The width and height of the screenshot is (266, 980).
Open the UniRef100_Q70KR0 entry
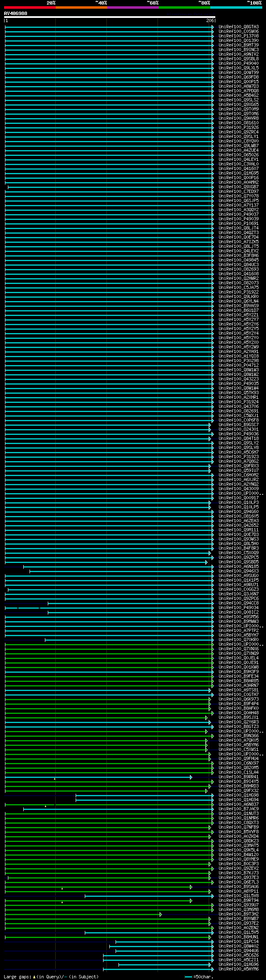click(239, 640)
